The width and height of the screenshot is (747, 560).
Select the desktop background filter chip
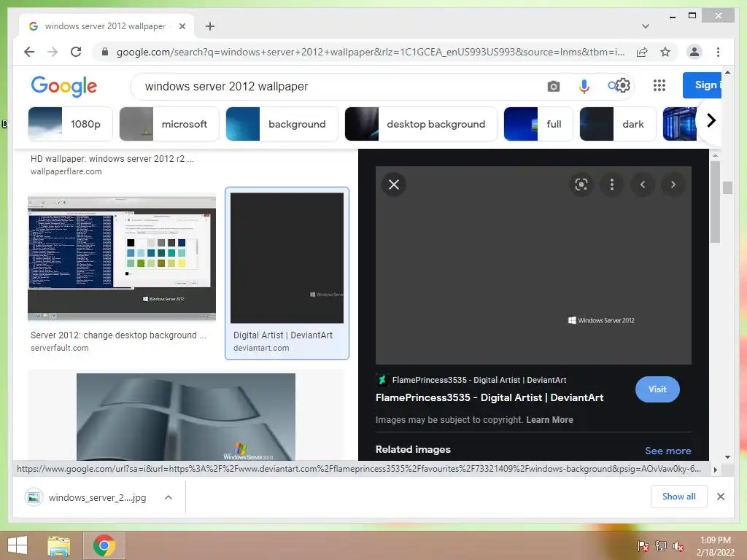point(421,124)
